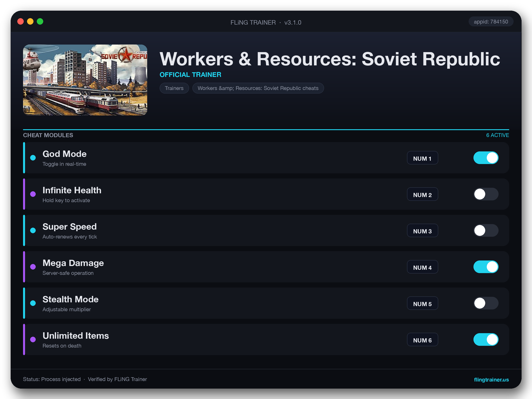Click the Infinite Health status dot
The width and height of the screenshot is (532, 399).
(33, 194)
